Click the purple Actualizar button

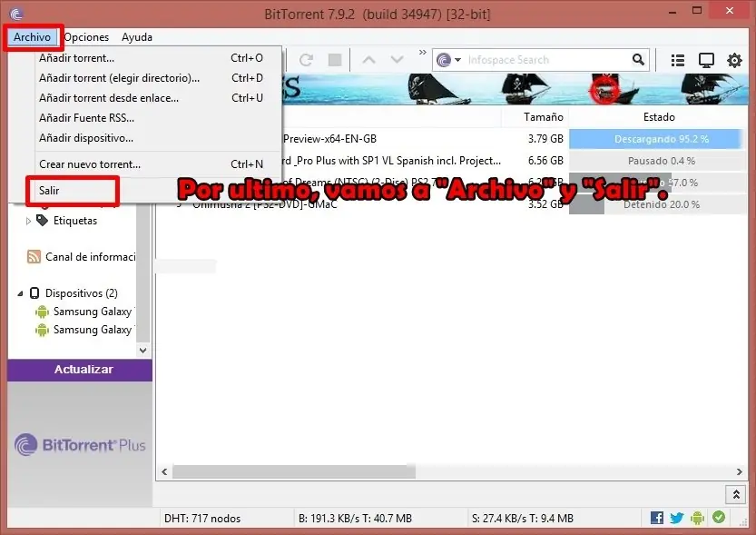point(80,370)
